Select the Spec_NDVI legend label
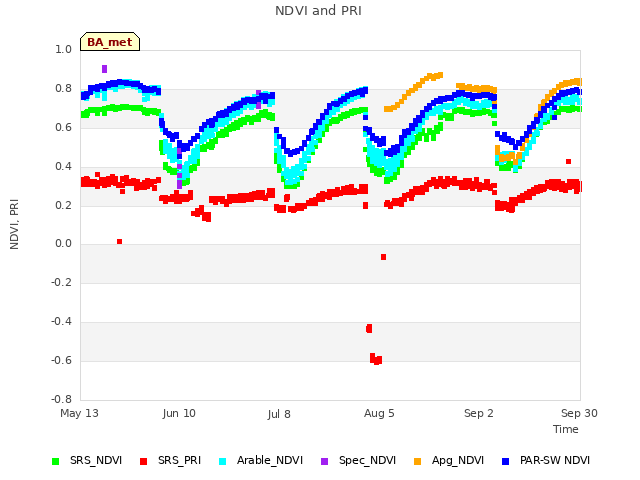The height and width of the screenshot is (480, 640). click(367, 460)
